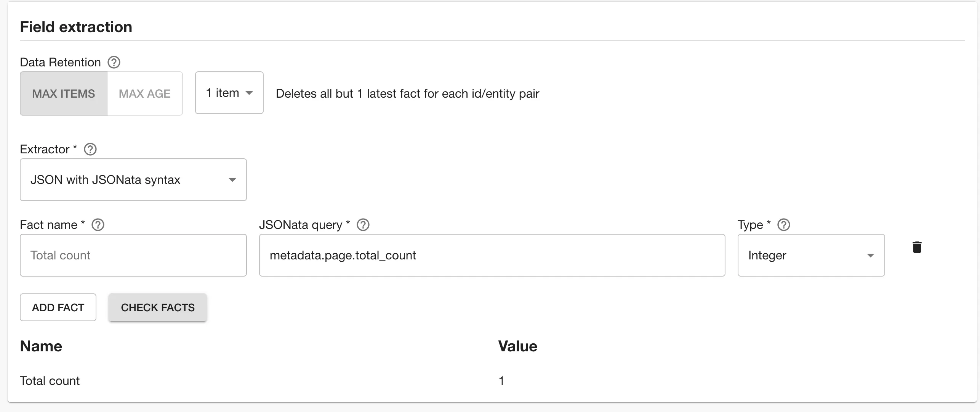The image size is (980, 412).
Task: Open the JSONata query help tooltip
Action: (x=363, y=225)
